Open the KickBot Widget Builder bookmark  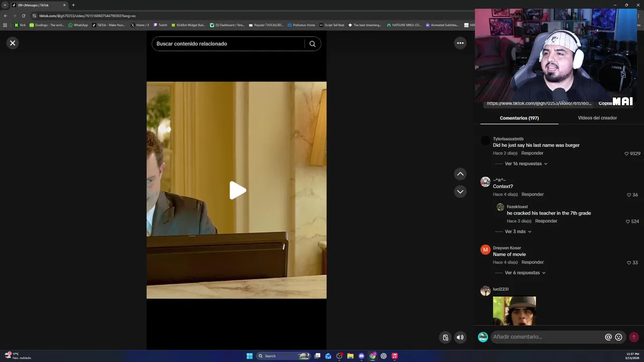point(188,25)
